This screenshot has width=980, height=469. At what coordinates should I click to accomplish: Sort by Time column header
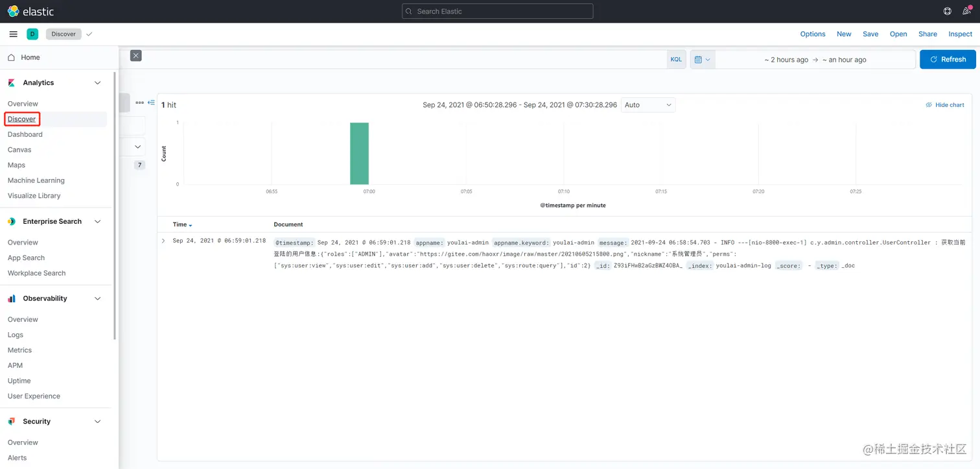tap(182, 224)
